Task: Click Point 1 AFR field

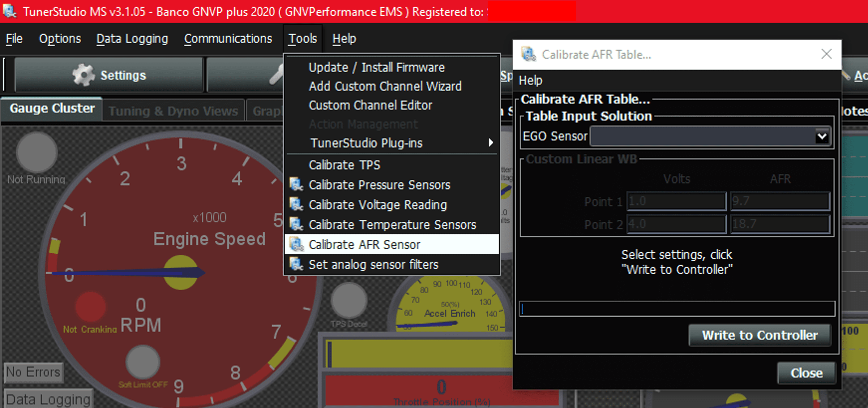Action: click(x=780, y=201)
